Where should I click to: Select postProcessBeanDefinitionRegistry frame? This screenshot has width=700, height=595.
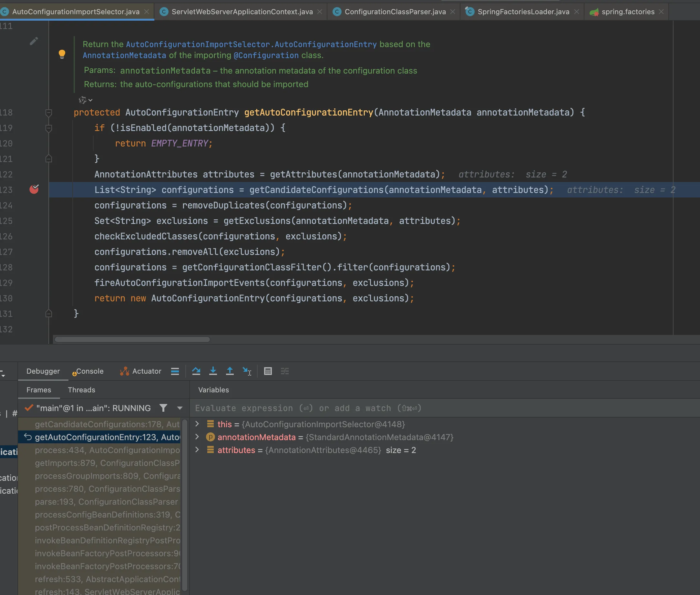click(x=100, y=528)
